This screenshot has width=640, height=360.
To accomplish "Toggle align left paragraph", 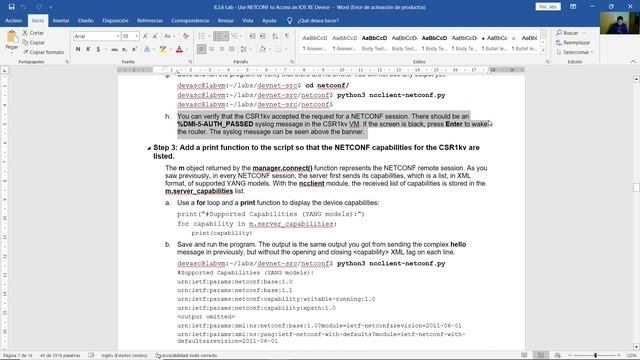I will 202,49.
